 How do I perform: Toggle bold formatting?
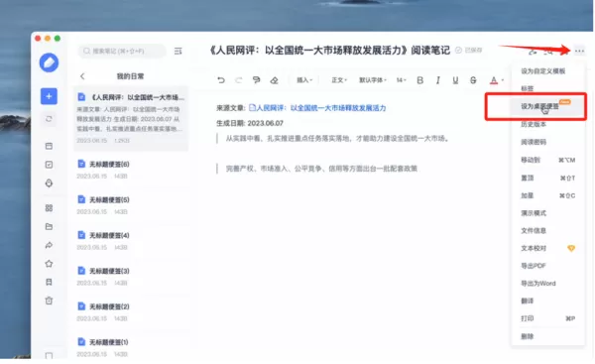coord(420,80)
